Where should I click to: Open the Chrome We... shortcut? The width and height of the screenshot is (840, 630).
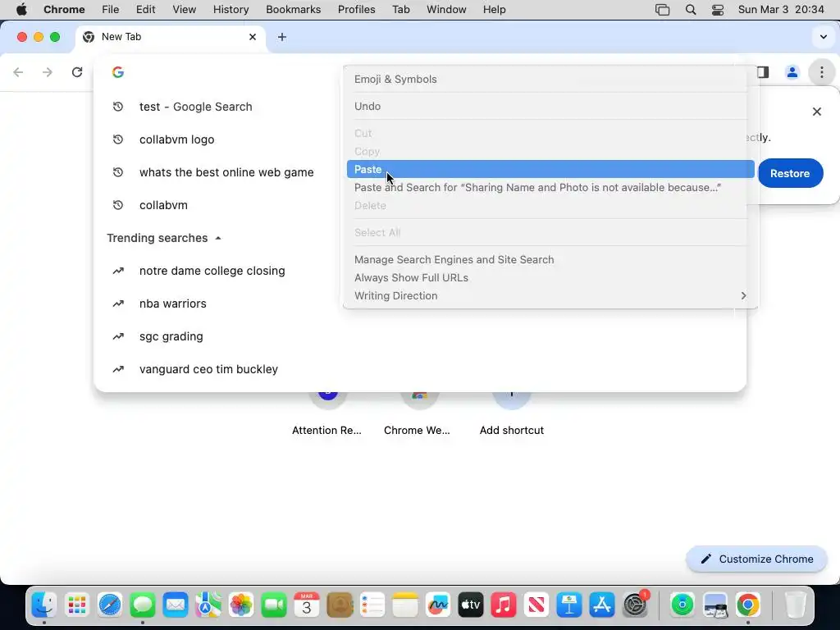tap(418, 413)
